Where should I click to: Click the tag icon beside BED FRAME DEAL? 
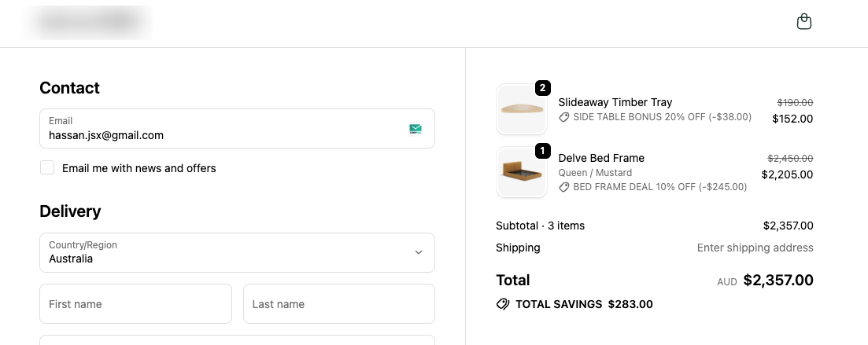pos(563,187)
